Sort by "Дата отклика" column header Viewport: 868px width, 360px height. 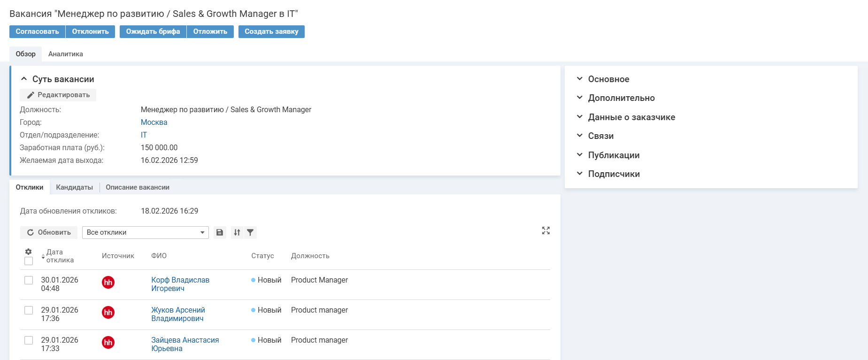[59, 256]
